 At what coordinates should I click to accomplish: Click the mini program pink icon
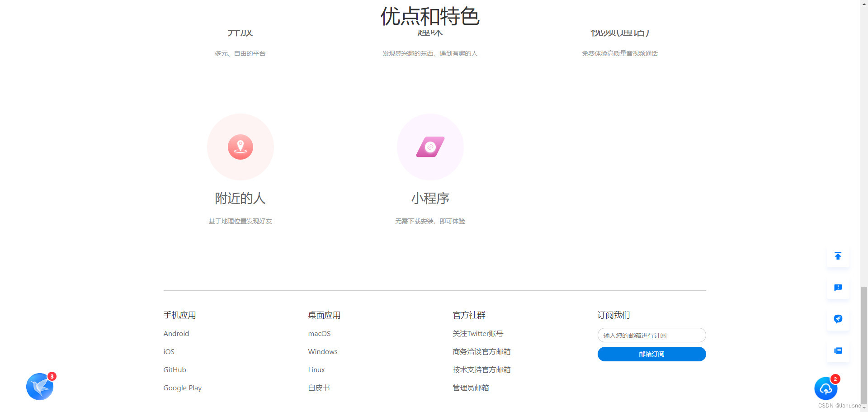tap(430, 147)
